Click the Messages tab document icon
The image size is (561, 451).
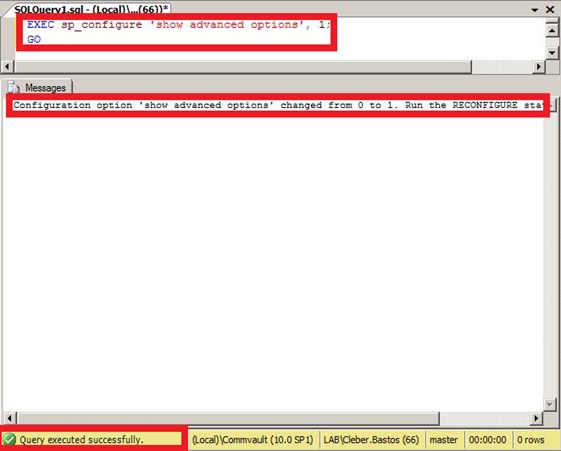coord(14,87)
